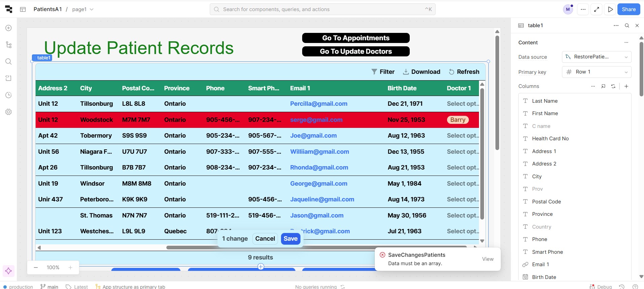Open the Primary key dropdown
The width and height of the screenshot is (644, 289).
click(596, 72)
